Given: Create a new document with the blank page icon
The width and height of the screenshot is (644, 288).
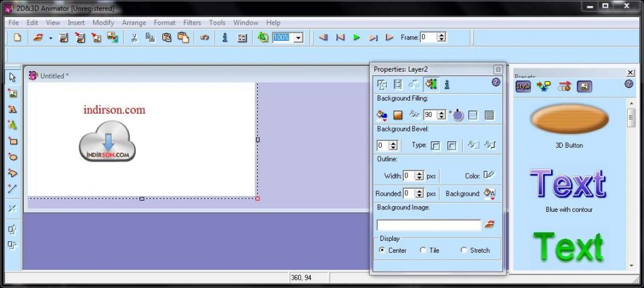Looking at the screenshot, I should pyautogui.click(x=17, y=37).
